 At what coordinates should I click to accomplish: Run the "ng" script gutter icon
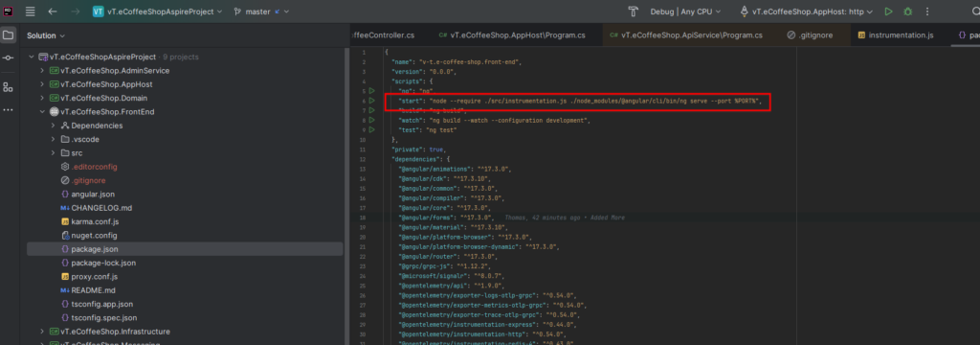[371, 91]
